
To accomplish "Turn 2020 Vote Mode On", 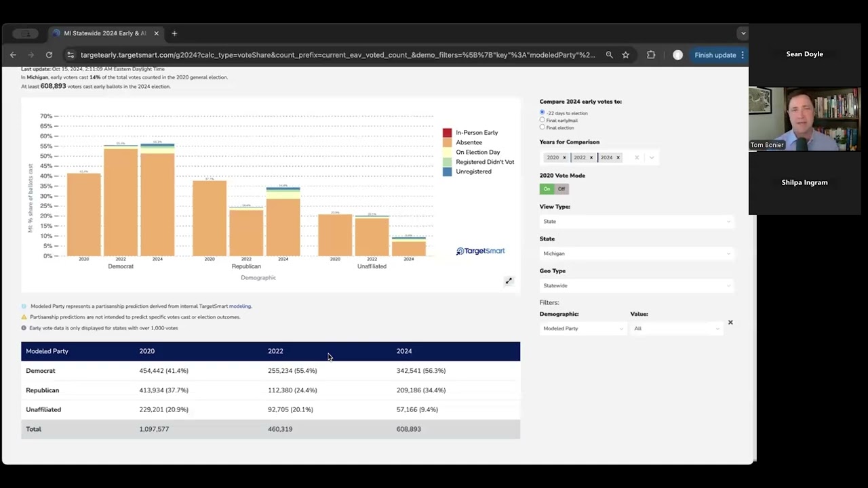I will (547, 189).
